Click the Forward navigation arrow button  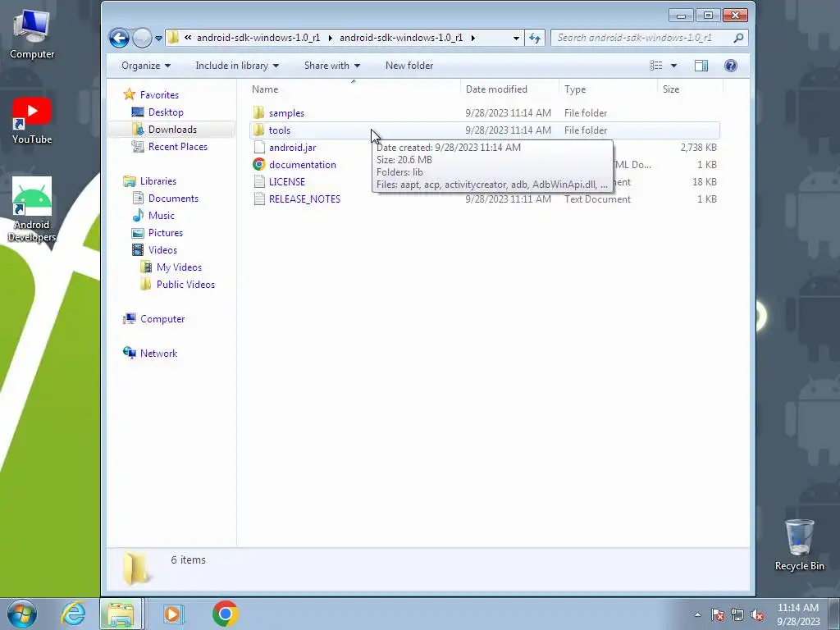coord(142,38)
